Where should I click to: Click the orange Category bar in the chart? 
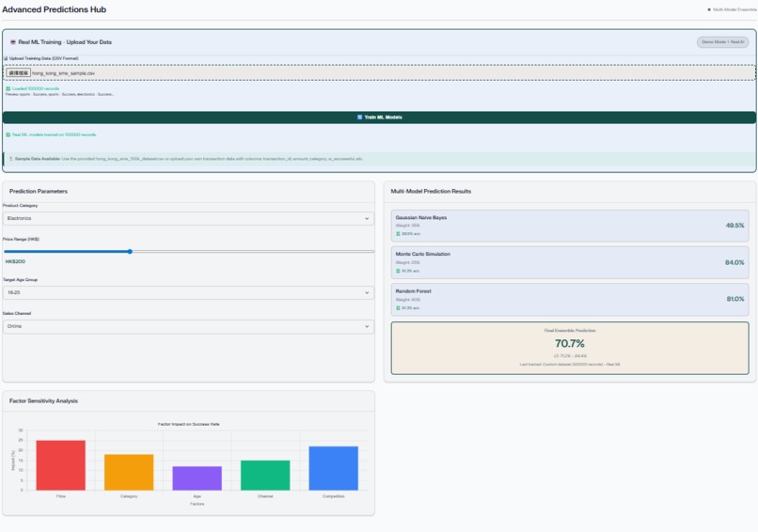click(129, 472)
